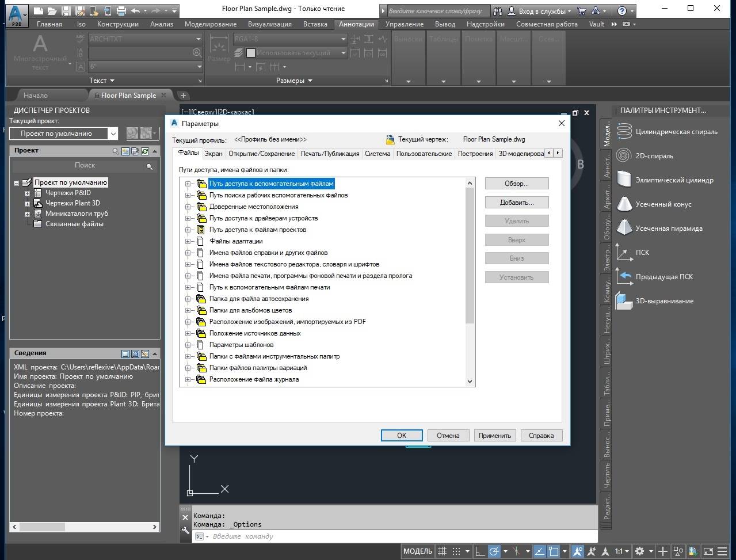Click the Отмена button
The height and width of the screenshot is (560, 736).
pos(448,436)
